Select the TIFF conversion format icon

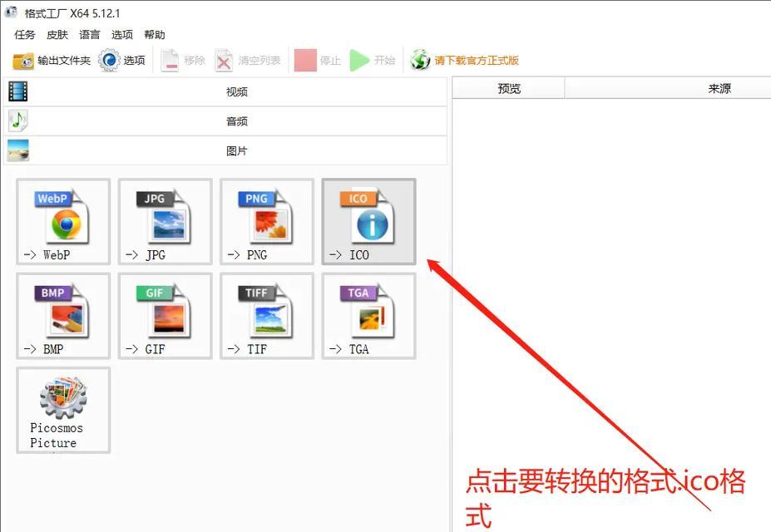click(x=267, y=316)
